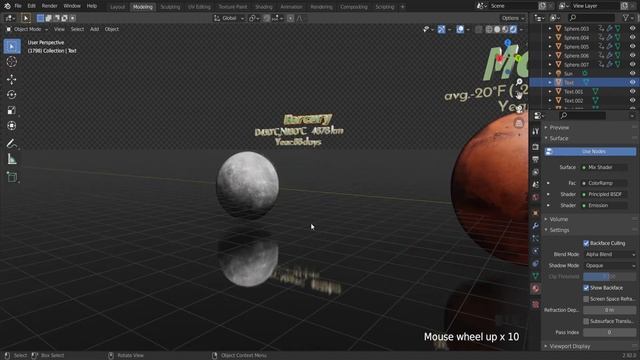
Task: Hide Sphere.003 with its eye icon
Action: point(632,29)
